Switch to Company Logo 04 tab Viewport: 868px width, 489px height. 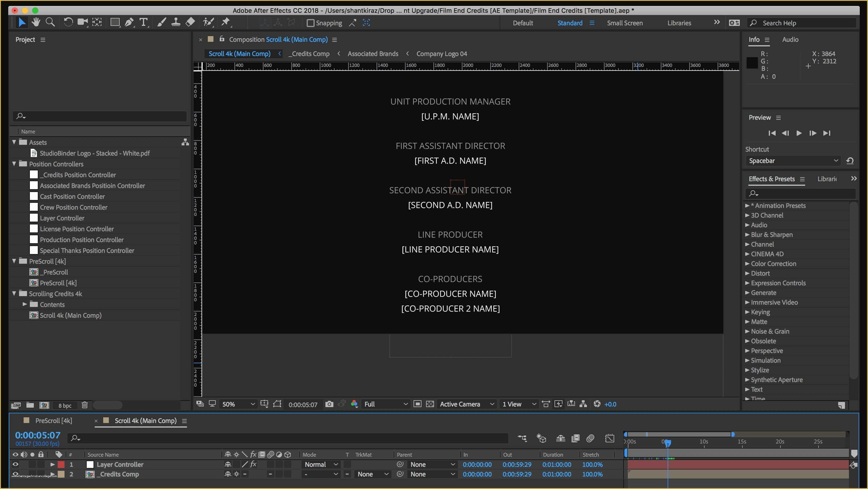(442, 53)
